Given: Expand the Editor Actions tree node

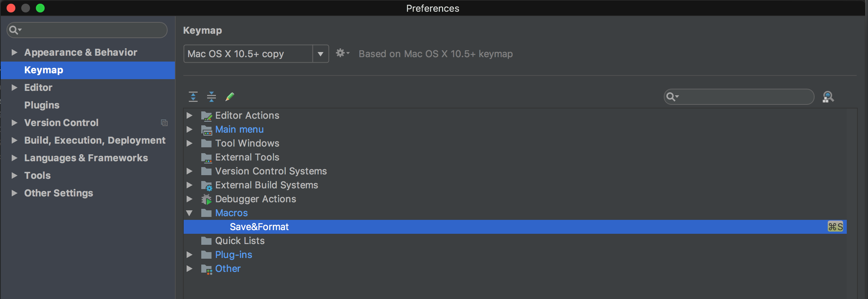Looking at the screenshot, I should (x=190, y=115).
